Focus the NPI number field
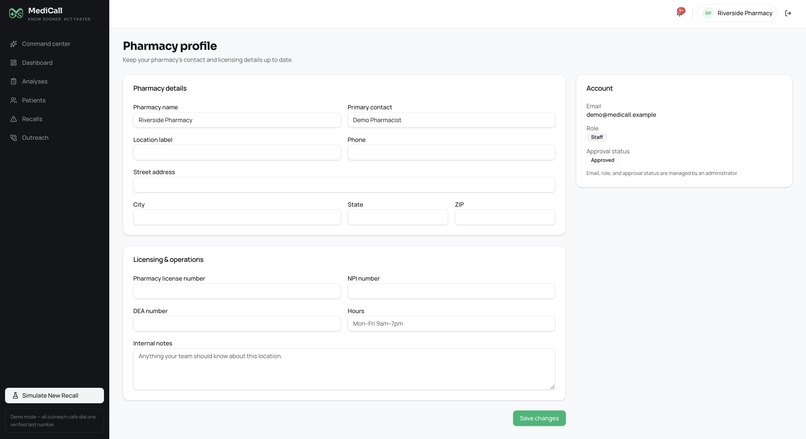The image size is (806, 439). pos(451,291)
